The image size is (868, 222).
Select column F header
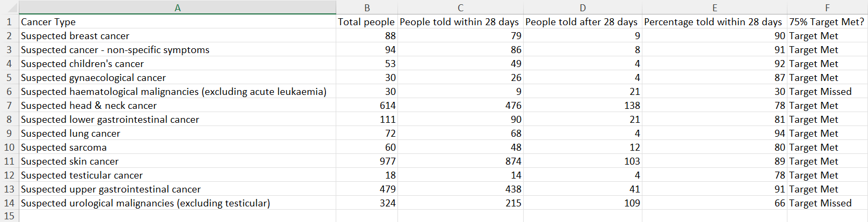pyautogui.click(x=827, y=8)
